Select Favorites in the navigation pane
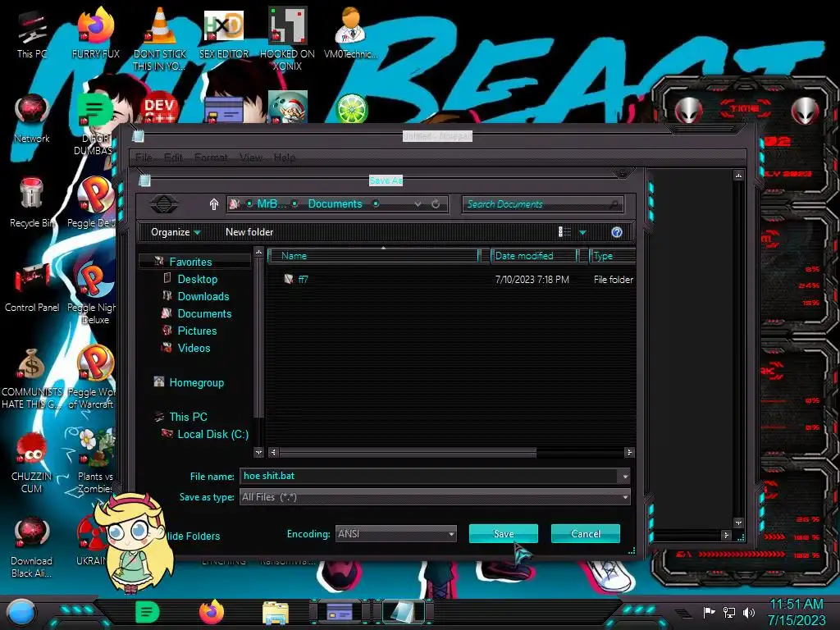Viewport: 840px width, 630px height. 190,262
